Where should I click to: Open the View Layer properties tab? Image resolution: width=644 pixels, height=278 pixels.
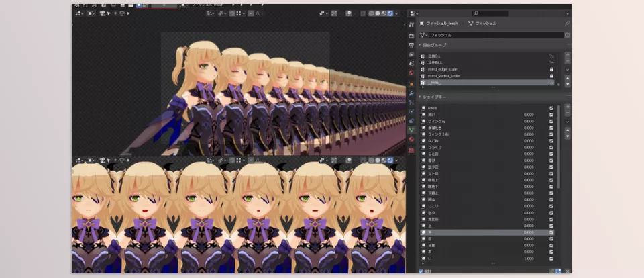411,54
